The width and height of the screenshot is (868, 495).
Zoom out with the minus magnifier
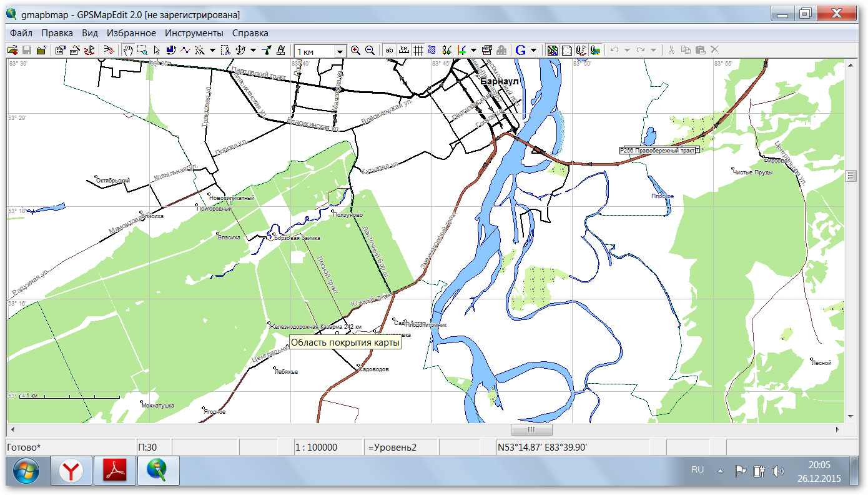[x=370, y=50]
